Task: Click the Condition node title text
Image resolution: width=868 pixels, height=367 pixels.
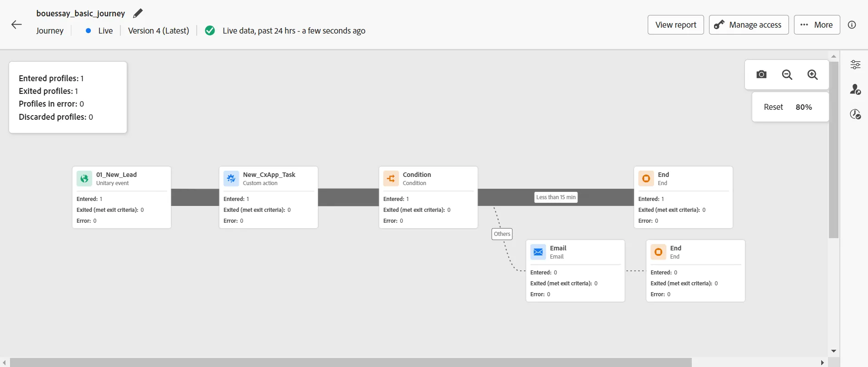Action: coord(417,175)
